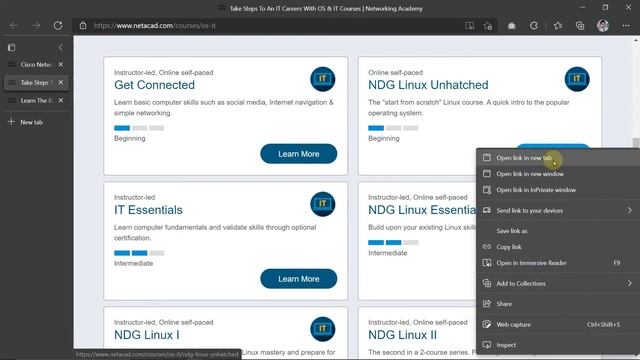Viewport: 640px width, 360px height.
Task: Collapse the vertical tabs pane chevron
Action: (60, 48)
